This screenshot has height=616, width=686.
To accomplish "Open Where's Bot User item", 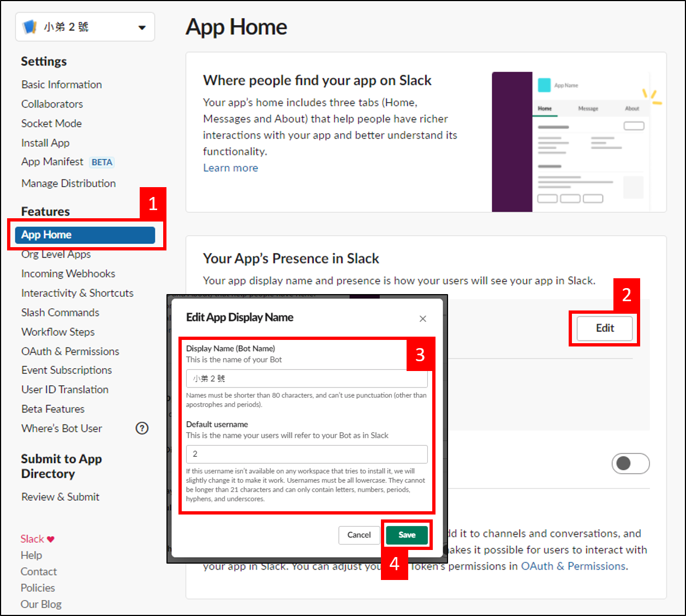I will click(x=62, y=428).
